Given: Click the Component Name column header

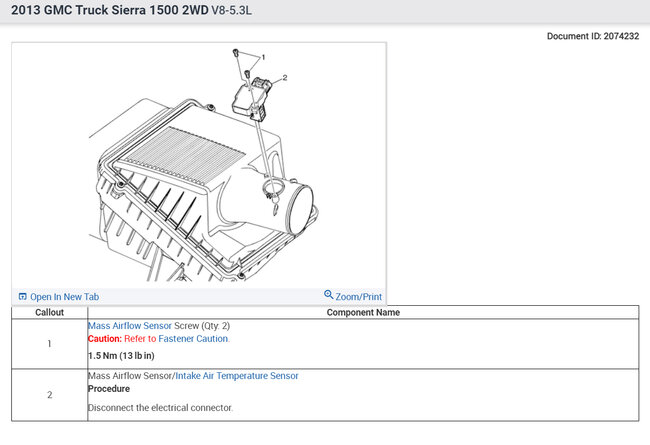Looking at the screenshot, I should click(363, 312).
